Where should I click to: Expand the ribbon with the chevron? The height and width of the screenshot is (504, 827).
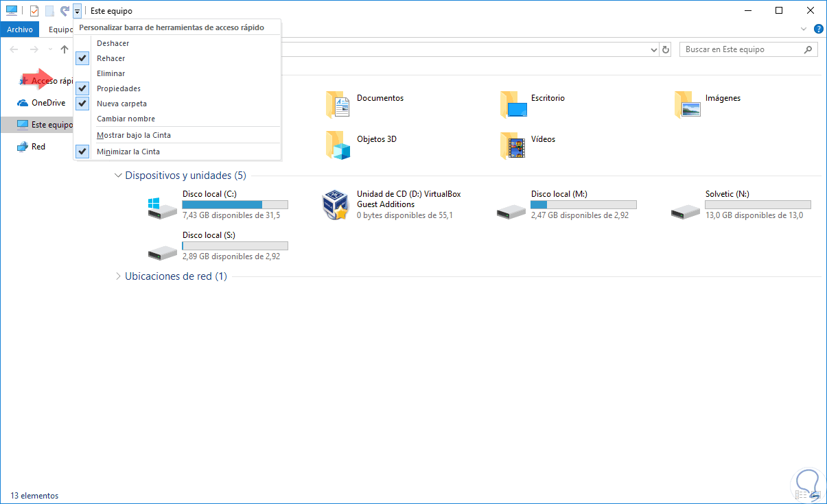click(804, 29)
